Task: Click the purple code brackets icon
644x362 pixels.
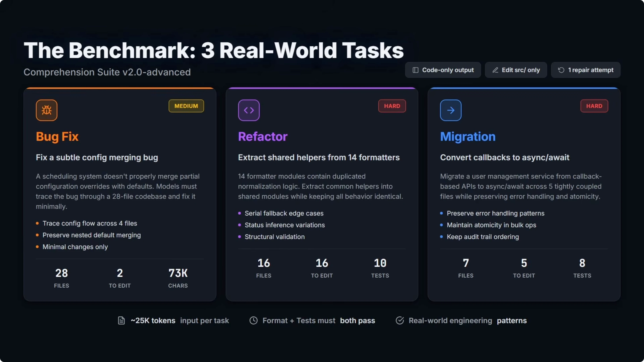Action: 249,110
